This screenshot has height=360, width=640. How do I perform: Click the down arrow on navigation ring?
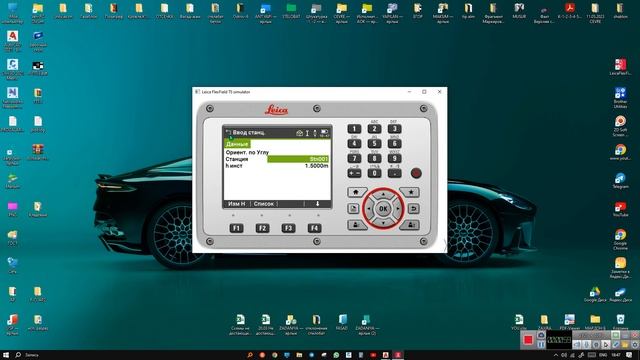[383, 223]
